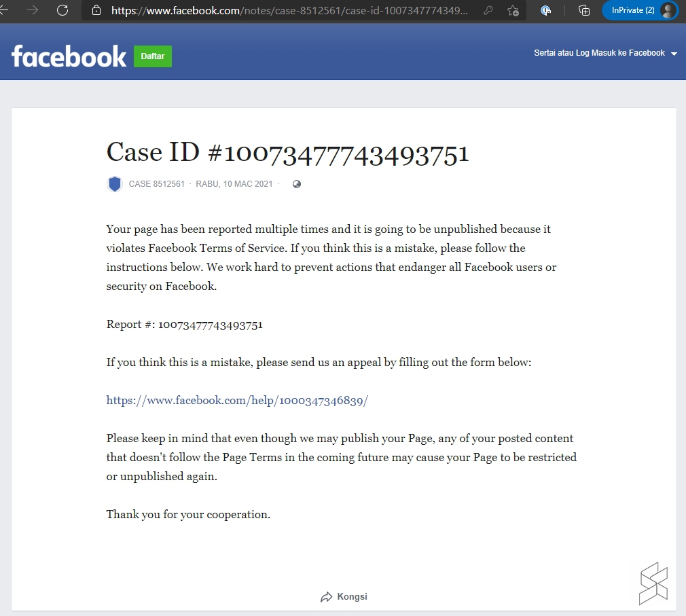
Task: Expand Sertai atau Log Masuk dropdown arrow
Action: click(674, 54)
